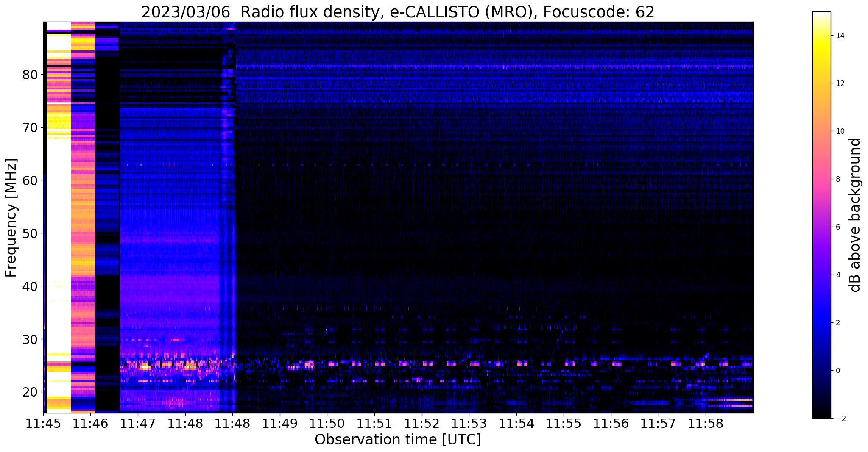Click the "Observation time [UTC]" x-axis label
The height and width of the screenshot is (452, 868).
click(398, 439)
